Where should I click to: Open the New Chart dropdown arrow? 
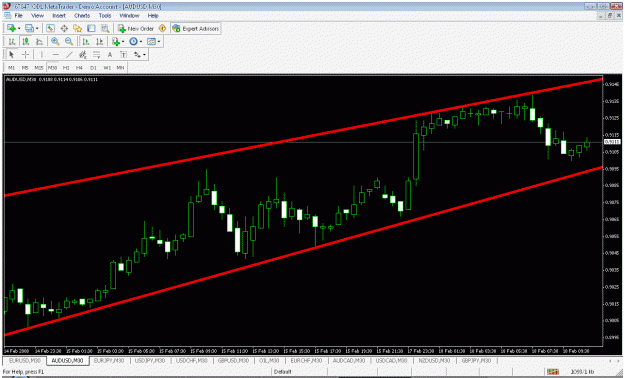click(x=19, y=28)
